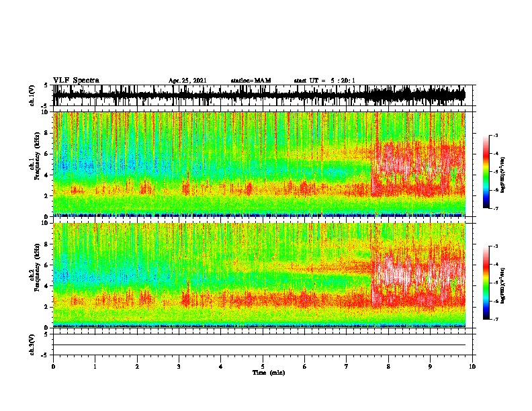Screen dimensions: 532x411
Task: Select the date "Apr. 25, 2021"
Action: [x=187, y=81]
